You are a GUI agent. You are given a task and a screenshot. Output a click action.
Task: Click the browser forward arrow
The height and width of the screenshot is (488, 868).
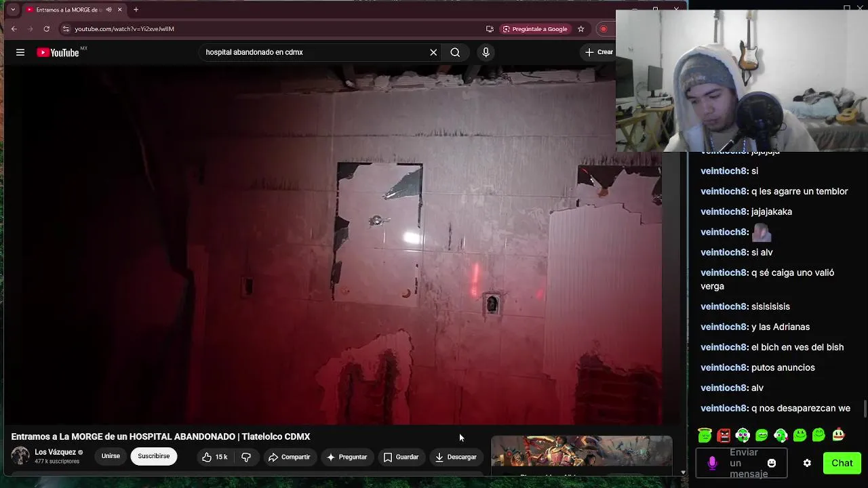click(31, 29)
